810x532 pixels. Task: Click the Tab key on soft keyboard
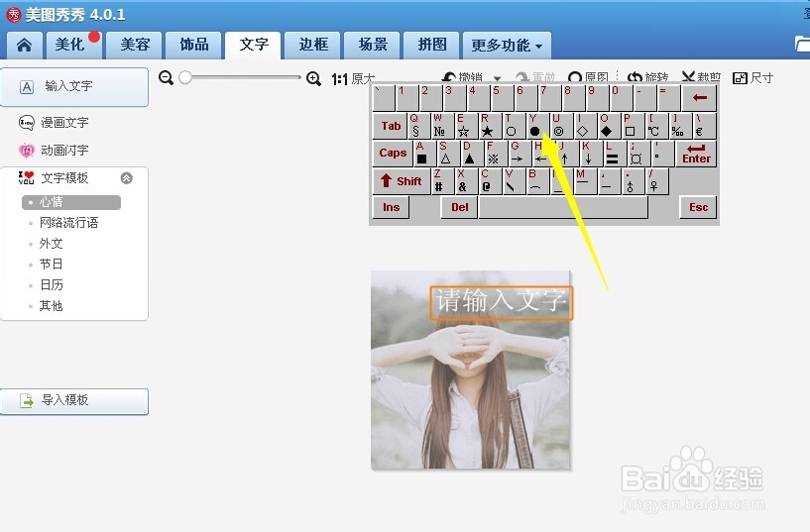tap(391, 126)
